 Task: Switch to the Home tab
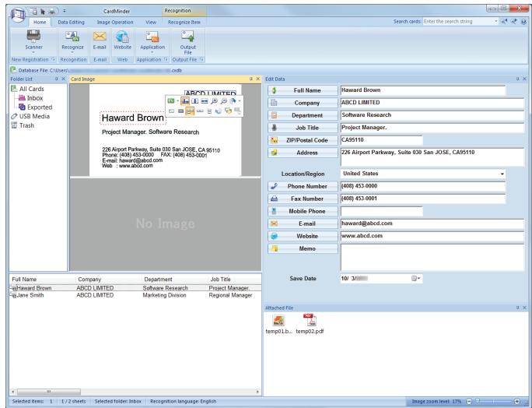coord(40,22)
